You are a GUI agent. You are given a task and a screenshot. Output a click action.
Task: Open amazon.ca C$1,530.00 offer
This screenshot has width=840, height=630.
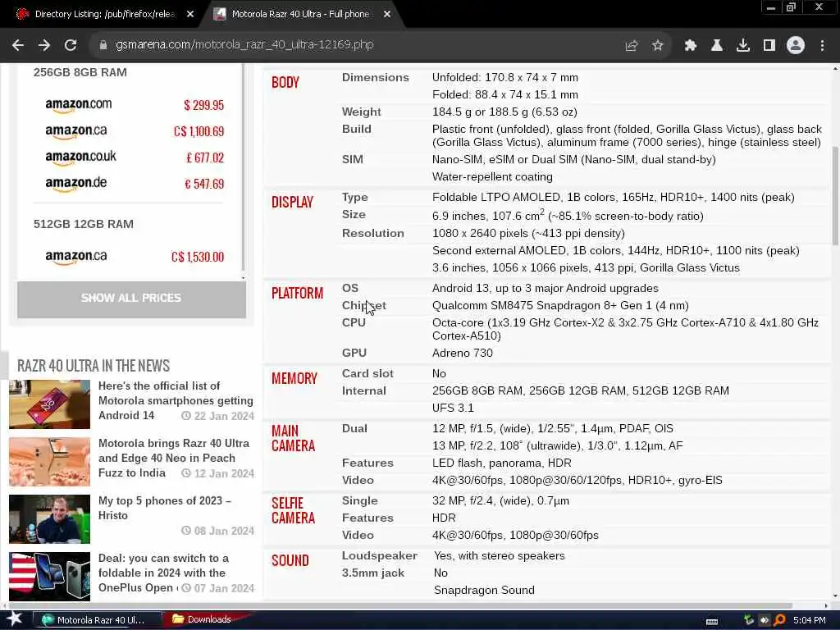134,257
